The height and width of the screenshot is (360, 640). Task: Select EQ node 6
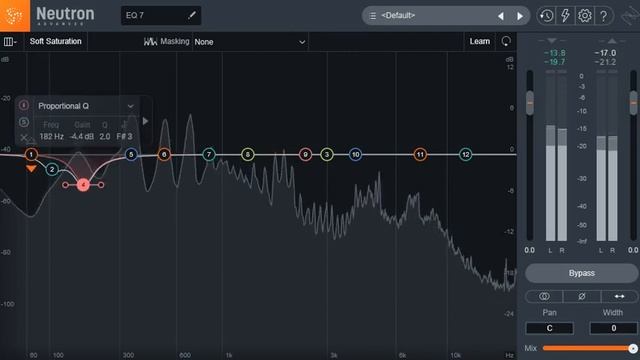164,154
